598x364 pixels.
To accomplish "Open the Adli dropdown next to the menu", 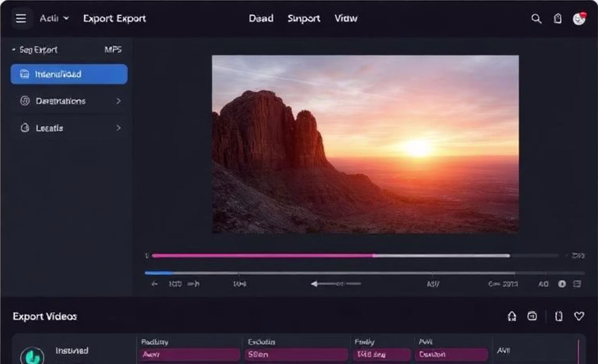I will [53, 18].
